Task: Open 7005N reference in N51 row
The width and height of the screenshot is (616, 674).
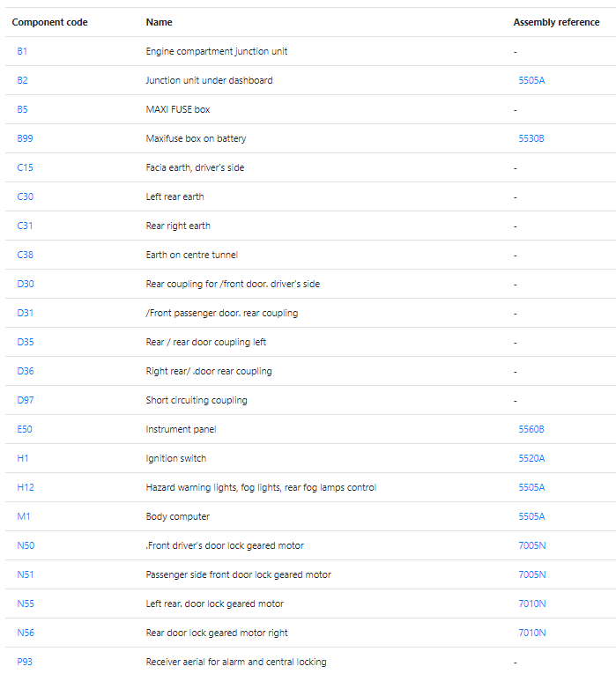Action: [x=532, y=574]
